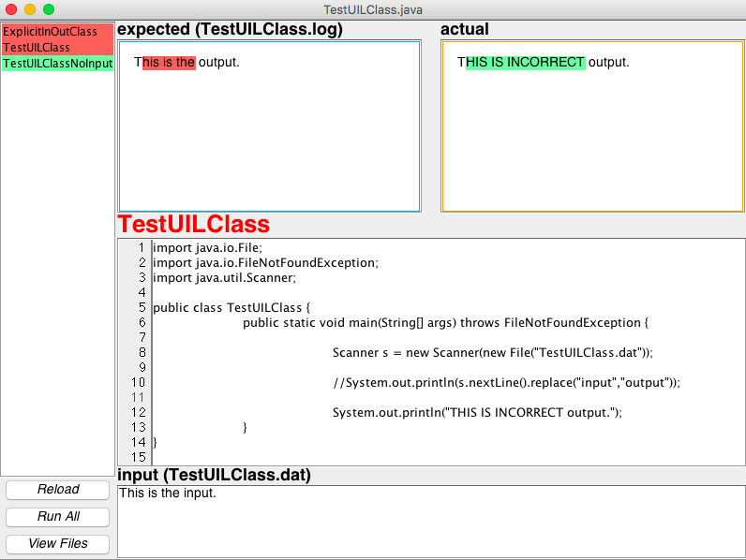Minimize the window with the yellow button

(x=30, y=9)
